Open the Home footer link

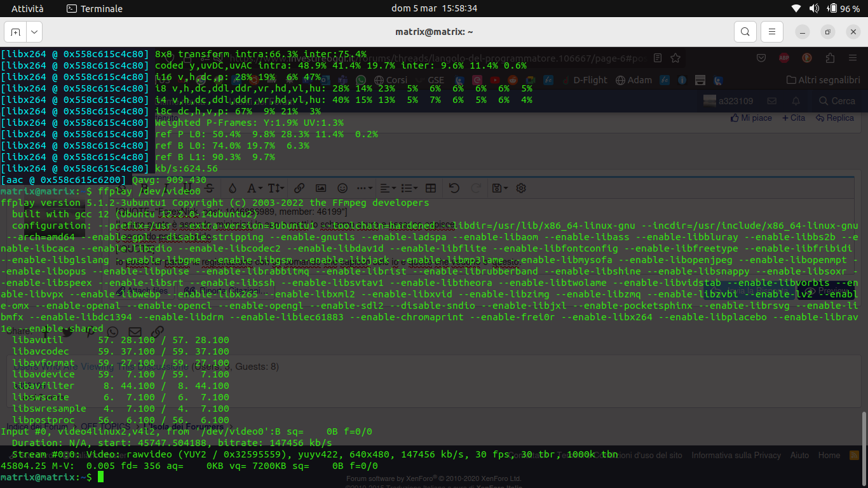(x=829, y=455)
